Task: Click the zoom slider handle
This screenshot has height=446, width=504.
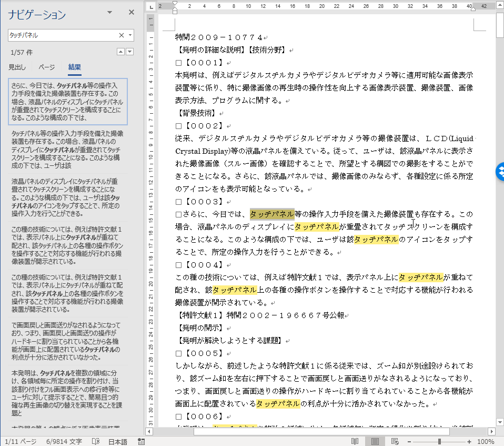Action: pyautogui.click(x=440, y=441)
